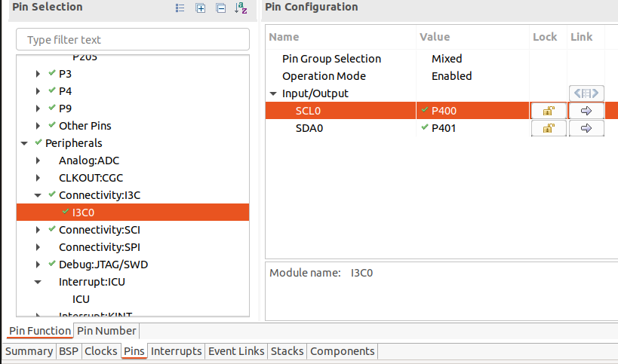Viewport: 618px width, 364px height.
Task: Switch to the Pin Number tab
Action: (x=106, y=331)
